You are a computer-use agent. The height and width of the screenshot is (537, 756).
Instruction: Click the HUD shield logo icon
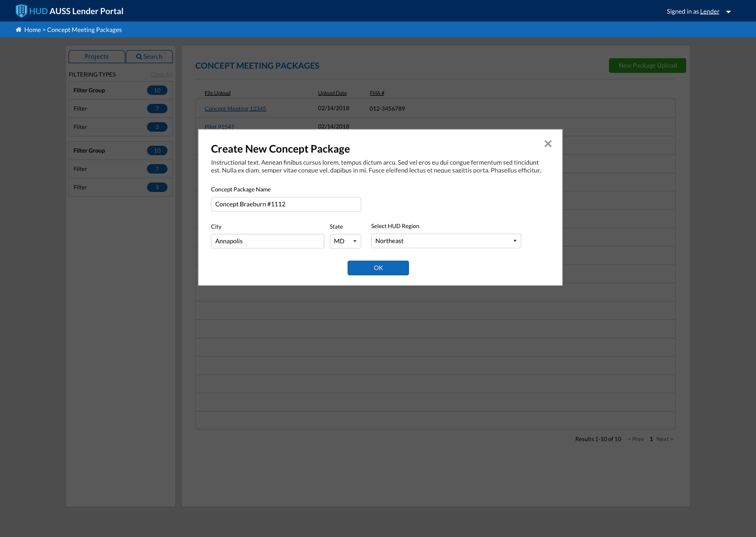pos(21,11)
